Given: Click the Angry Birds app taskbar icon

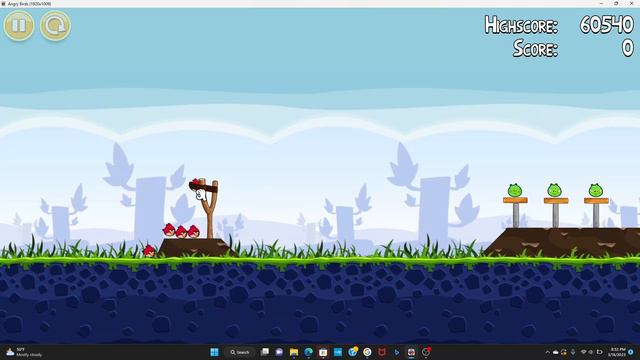Looking at the screenshot, I should (x=411, y=352).
